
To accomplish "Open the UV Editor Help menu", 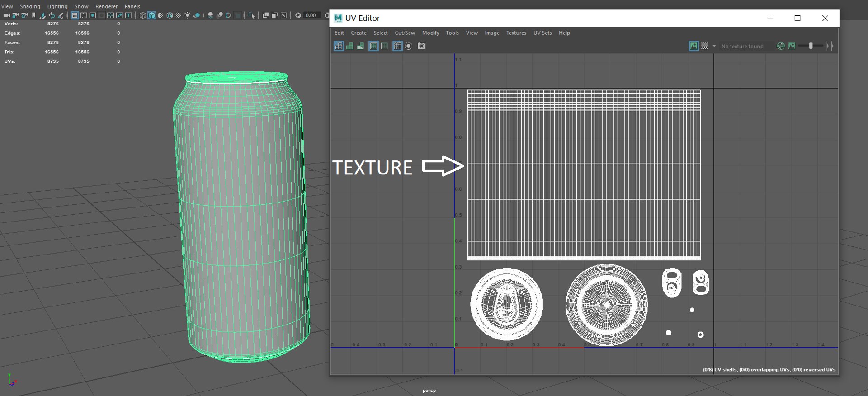I will (x=564, y=33).
